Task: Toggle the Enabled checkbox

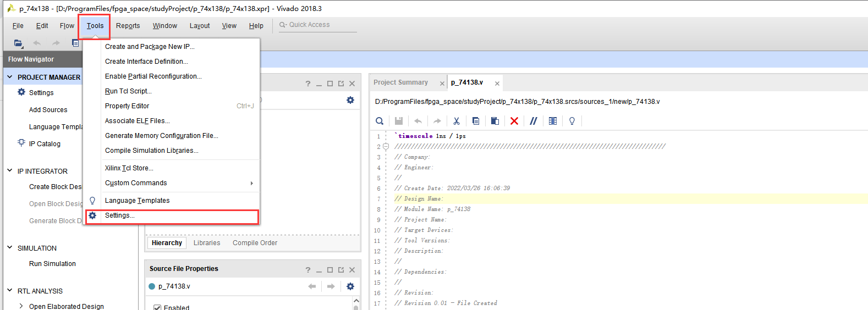Action: tap(157, 308)
